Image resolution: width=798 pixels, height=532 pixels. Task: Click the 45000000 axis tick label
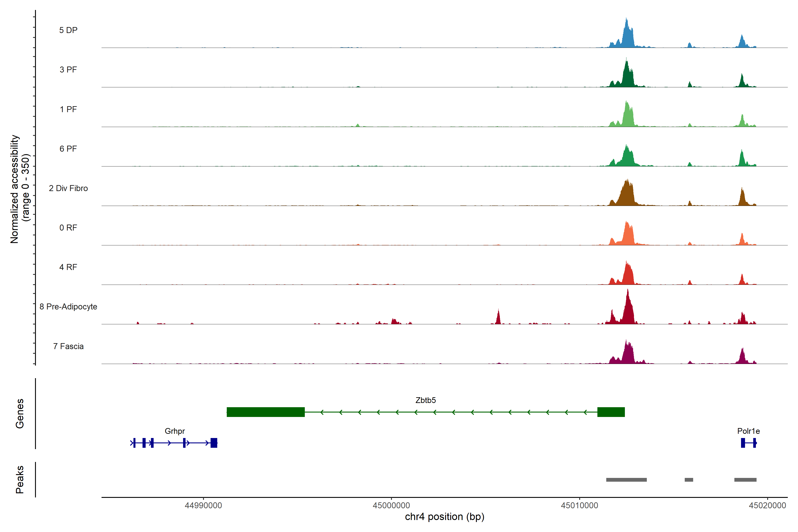click(x=391, y=506)
